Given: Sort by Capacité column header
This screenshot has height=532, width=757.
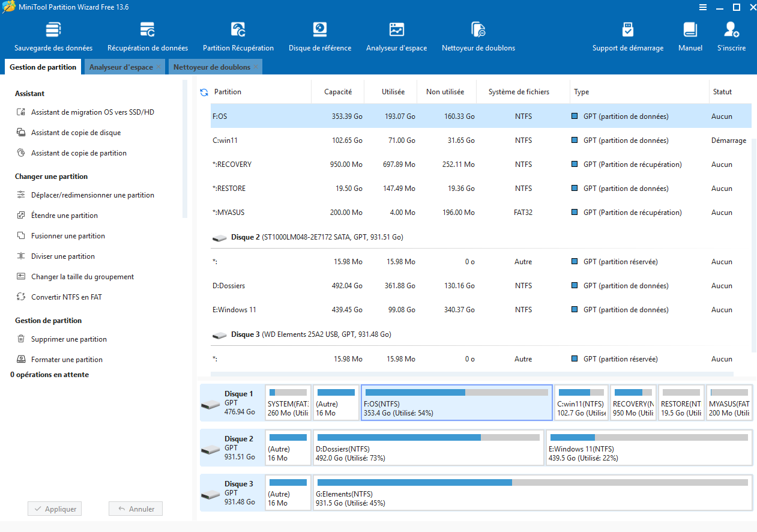Looking at the screenshot, I should pyautogui.click(x=337, y=92).
